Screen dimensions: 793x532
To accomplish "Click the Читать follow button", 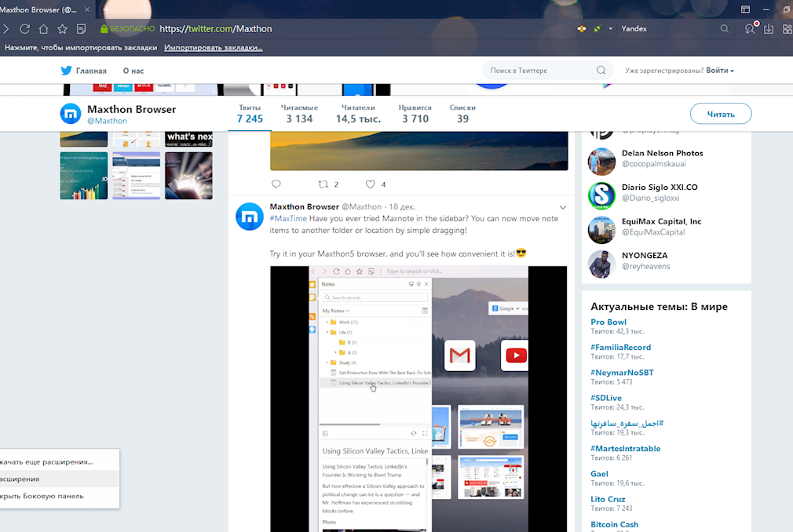I will (721, 115).
